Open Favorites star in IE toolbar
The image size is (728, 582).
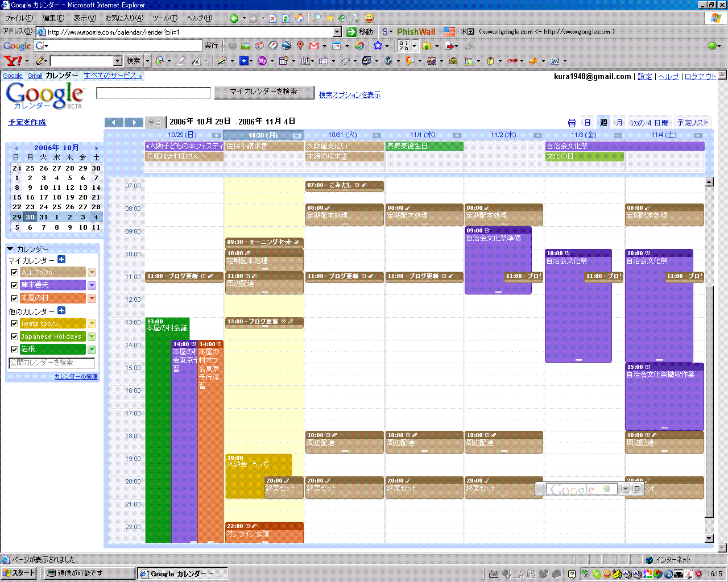330,18
